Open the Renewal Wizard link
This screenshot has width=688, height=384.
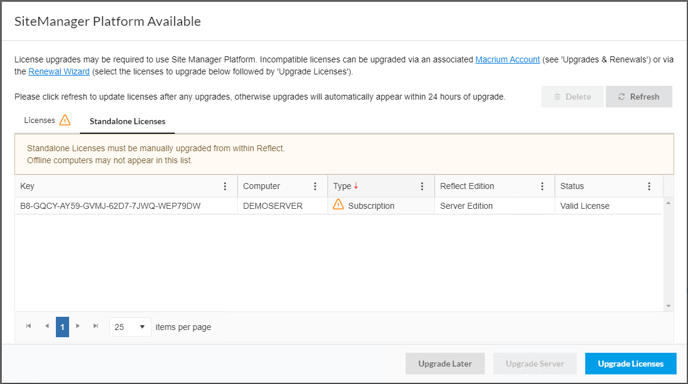[x=59, y=72]
